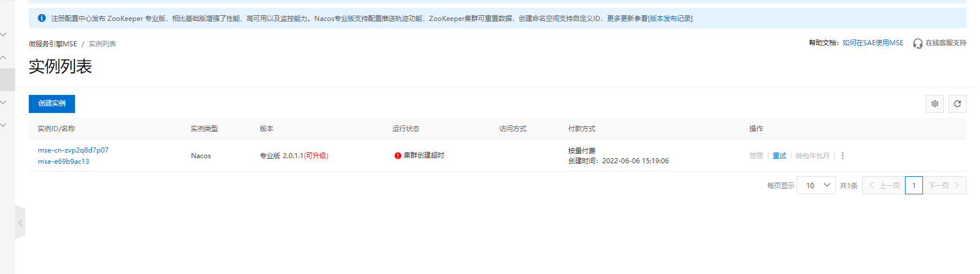Click the 上一页 previous page button
Viewport: 980px width, 274px height.
coord(884,185)
